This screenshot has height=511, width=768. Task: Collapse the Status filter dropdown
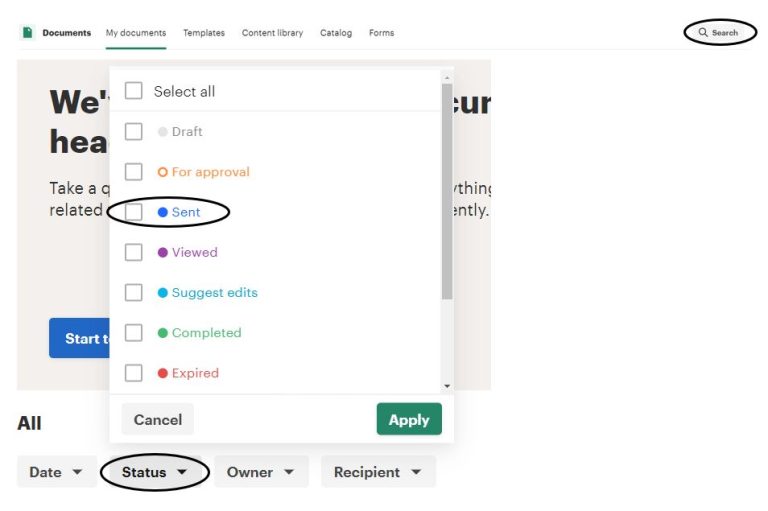[x=155, y=472]
